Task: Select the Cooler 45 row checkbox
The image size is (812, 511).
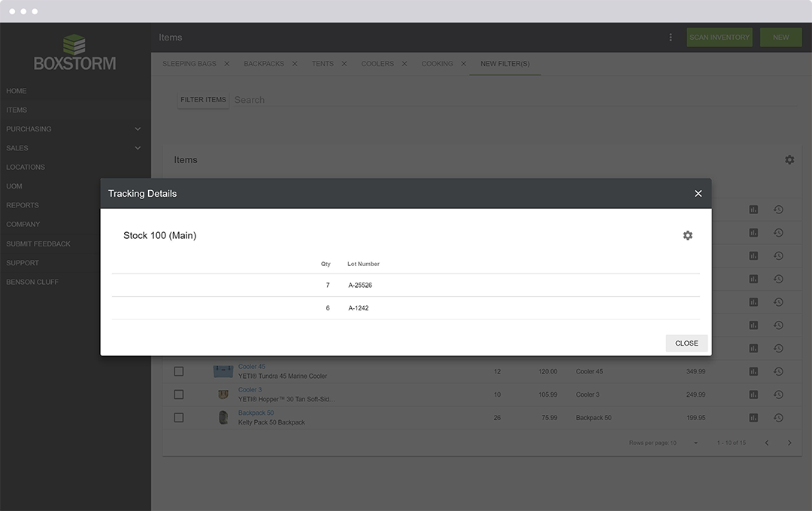Action: (179, 371)
